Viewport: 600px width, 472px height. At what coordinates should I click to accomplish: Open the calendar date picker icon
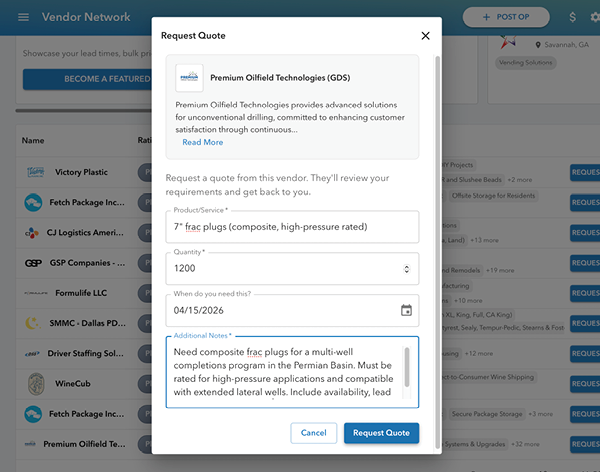pos(406,310)
